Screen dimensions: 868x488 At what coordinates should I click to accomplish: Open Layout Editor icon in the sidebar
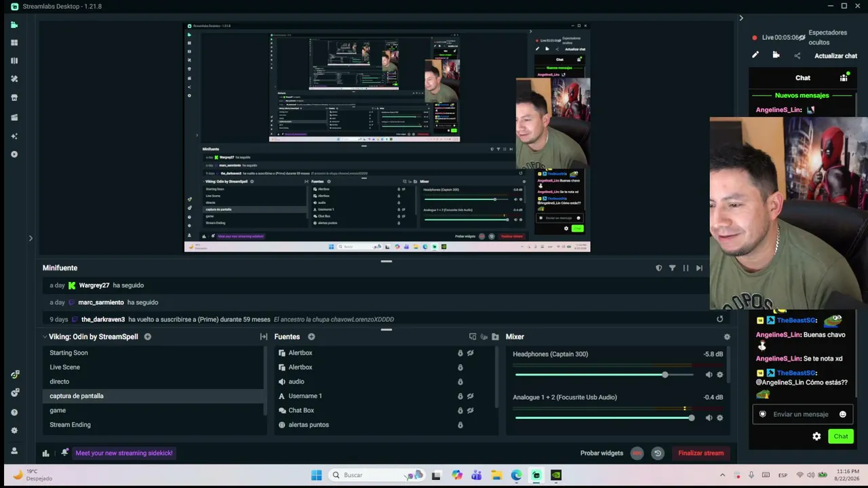click(x=14, y=43)
